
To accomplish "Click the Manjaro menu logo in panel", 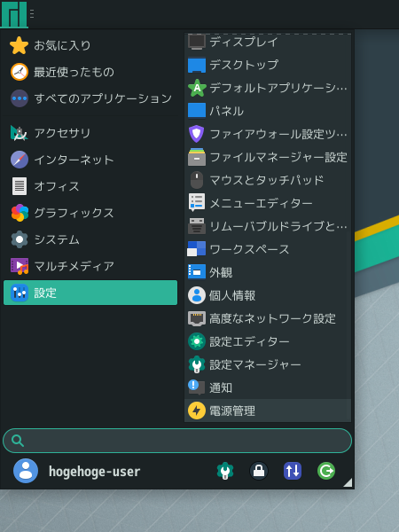I will tap(14, 14).
